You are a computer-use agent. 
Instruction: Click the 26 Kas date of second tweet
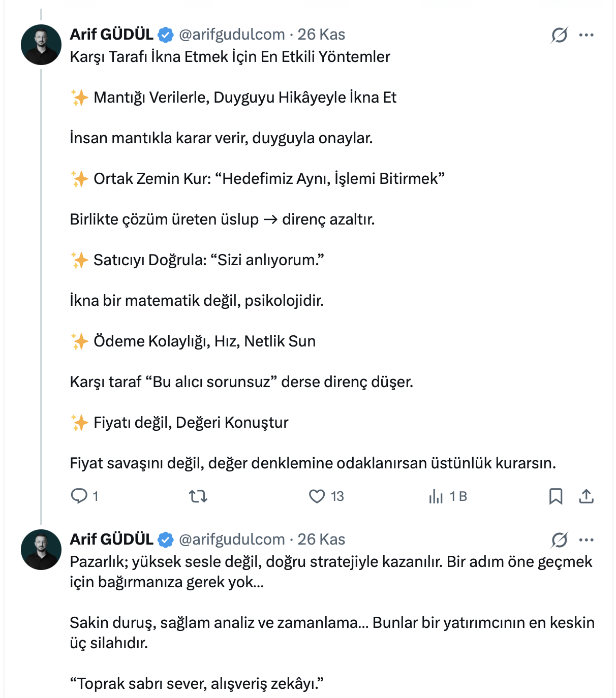pos(321,540)
